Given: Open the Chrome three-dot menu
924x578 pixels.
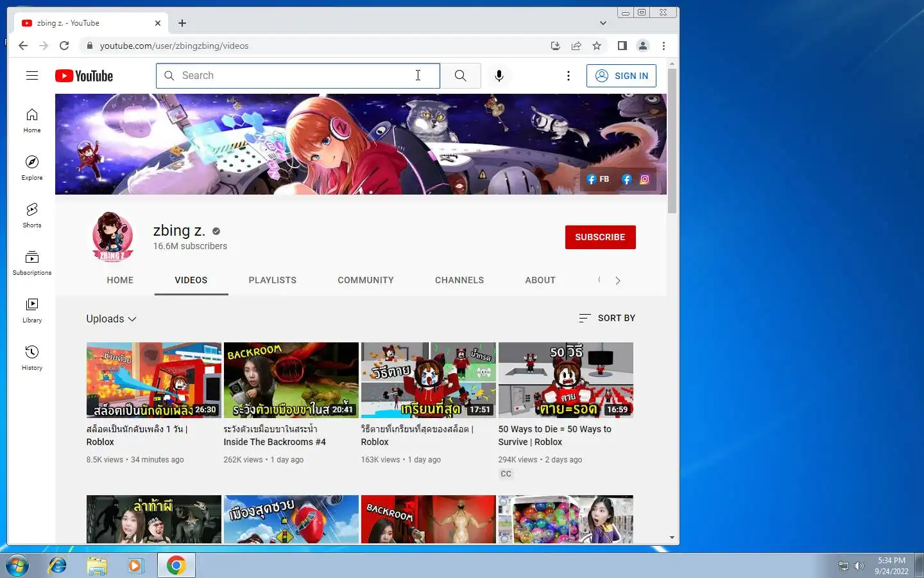Looking at the screenshot, I should tap(663, 46).
